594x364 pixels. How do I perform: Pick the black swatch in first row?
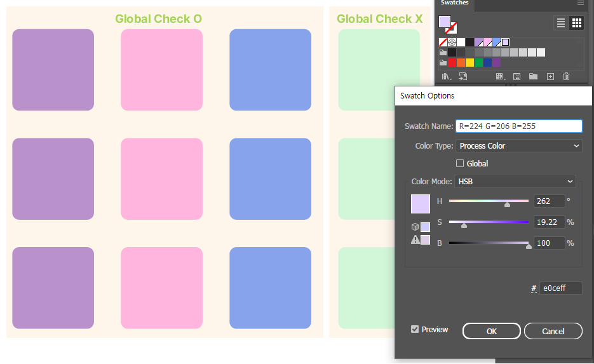point(469,42)
